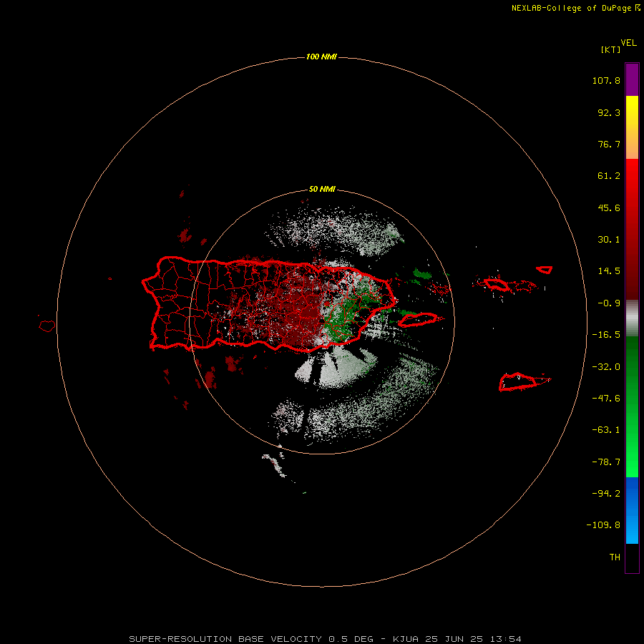Click the 76.7 velocity scale value
Screen dimensions: 644x644
click(609, 144)
